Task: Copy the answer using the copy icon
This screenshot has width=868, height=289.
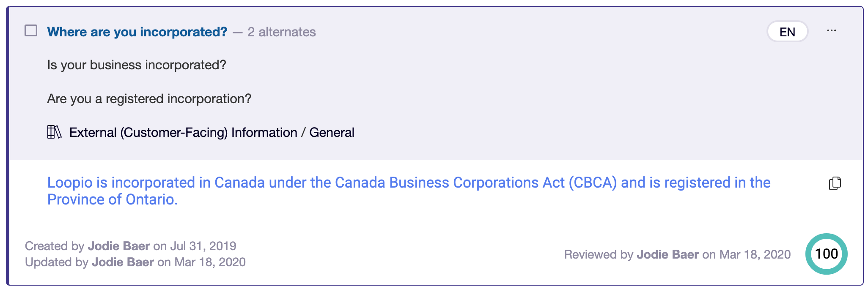Action: [x=835, y=183]
